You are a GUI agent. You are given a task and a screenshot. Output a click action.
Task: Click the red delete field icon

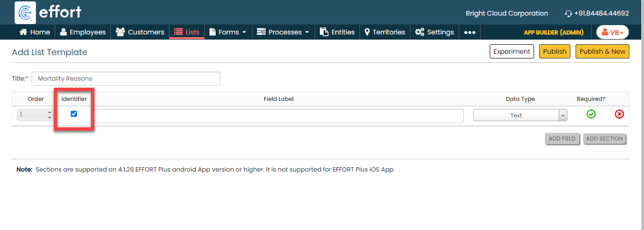click(619, 114)
